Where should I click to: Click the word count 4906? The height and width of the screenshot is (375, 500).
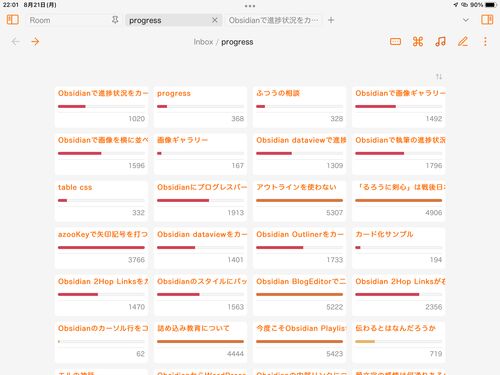[434, 213]
